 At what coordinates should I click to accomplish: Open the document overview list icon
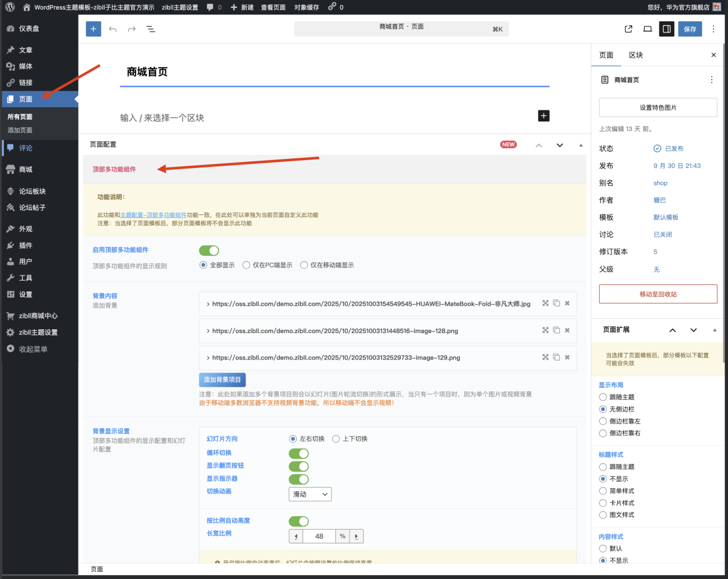tap(151, 29)
